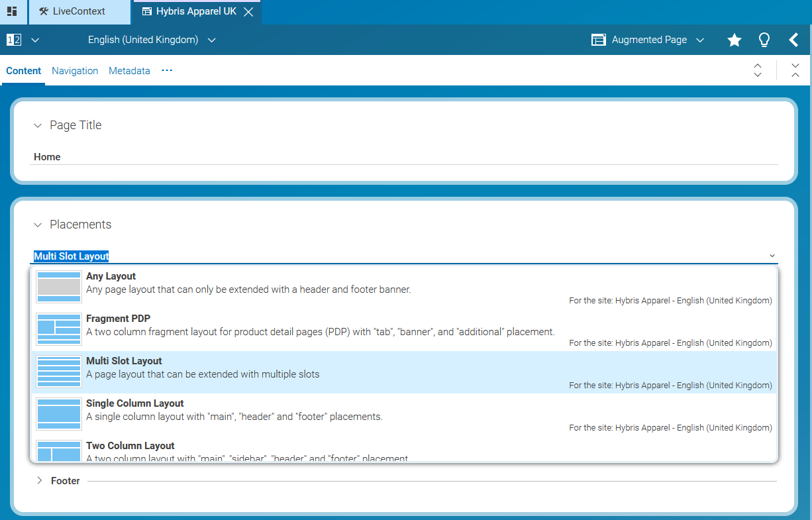Open the English (United Kingdom) locale dropdown
The image size is (812, 520).
click(211, 40)
